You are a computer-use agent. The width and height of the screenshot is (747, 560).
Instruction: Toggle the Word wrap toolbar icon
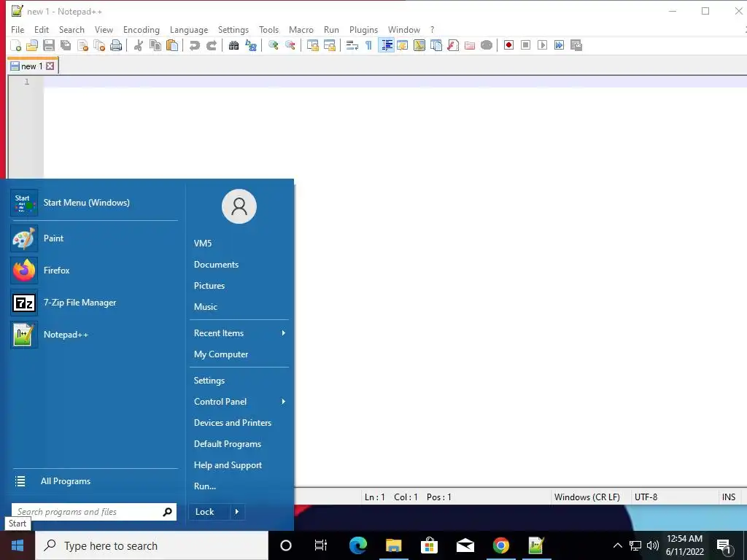[x=352, y=45]
